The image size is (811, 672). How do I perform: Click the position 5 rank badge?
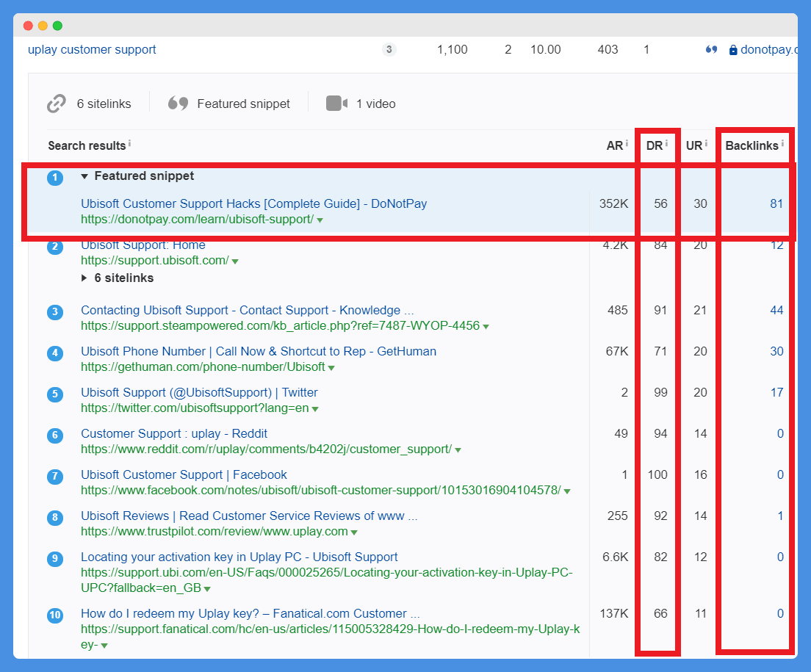pos(55,394)
